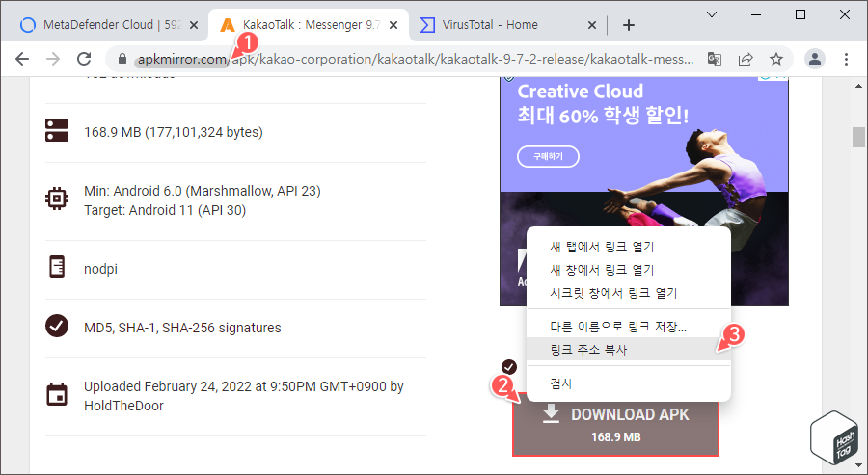This screenshot has height=475, width=868.
Task: Open the translate page icon
Action: pos(714,59)
